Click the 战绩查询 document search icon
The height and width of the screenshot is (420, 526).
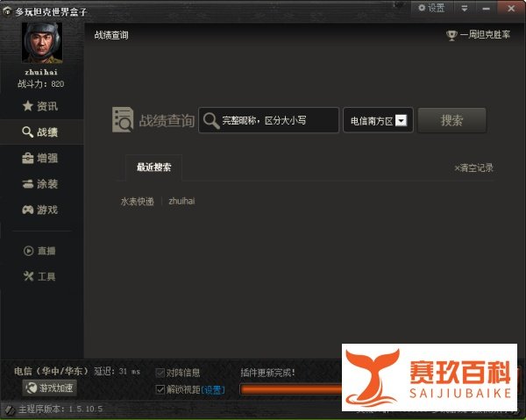tap(123, 120)
